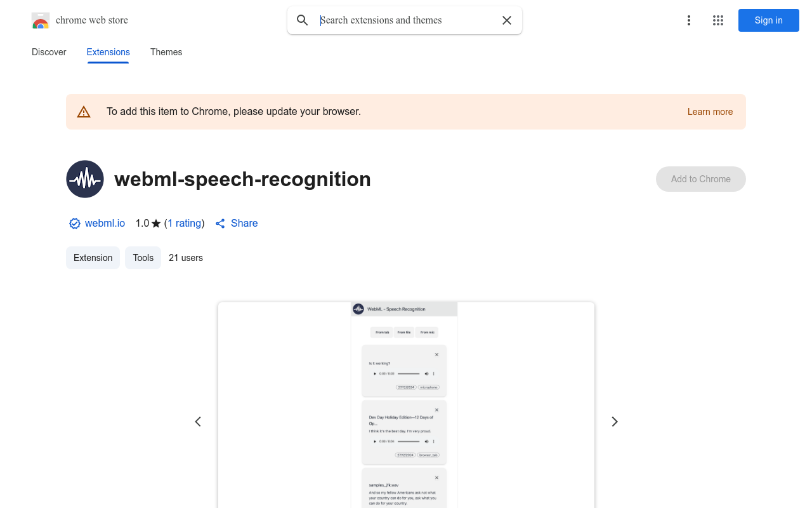Show previous screenshot with left arrow
Screen dimensions: 812x508
198,422
